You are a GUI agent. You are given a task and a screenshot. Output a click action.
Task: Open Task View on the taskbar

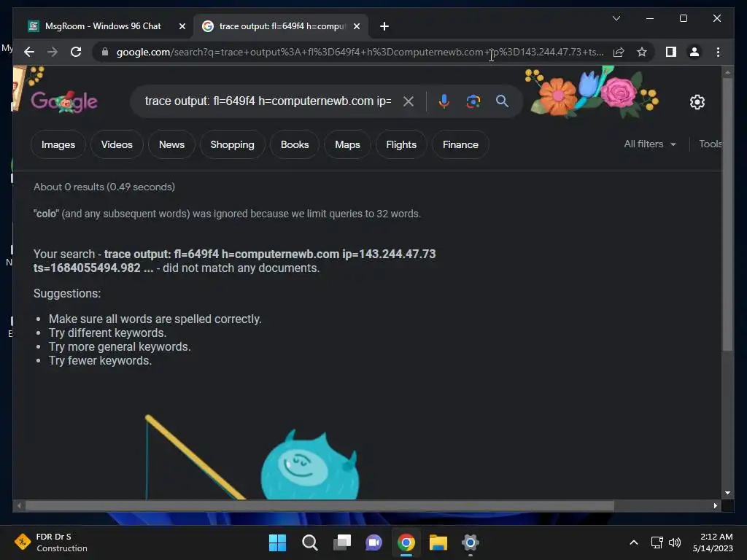[341, 542]
